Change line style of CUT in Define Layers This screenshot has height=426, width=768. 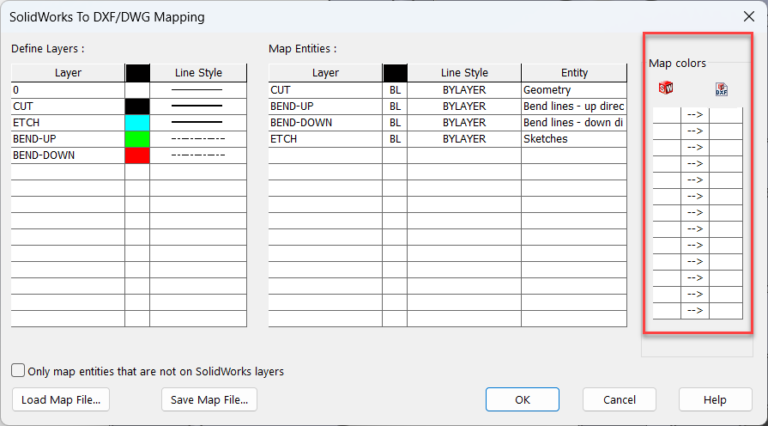click(198, 106)
